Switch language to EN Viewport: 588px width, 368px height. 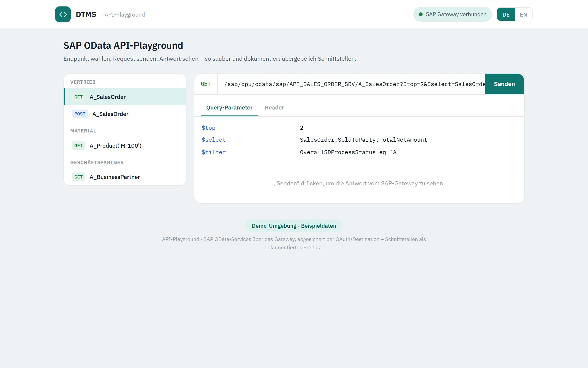click(523, 14)
